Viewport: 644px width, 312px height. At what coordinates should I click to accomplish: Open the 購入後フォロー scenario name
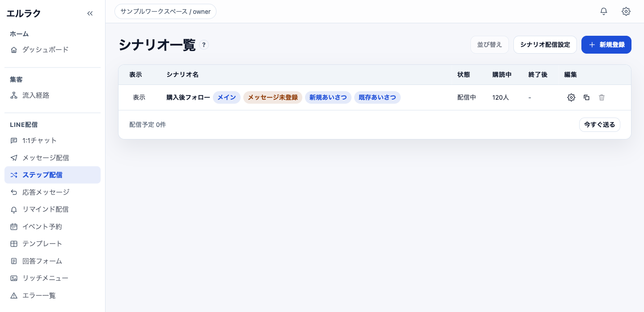pyautogui.click(x=188, y=97)
